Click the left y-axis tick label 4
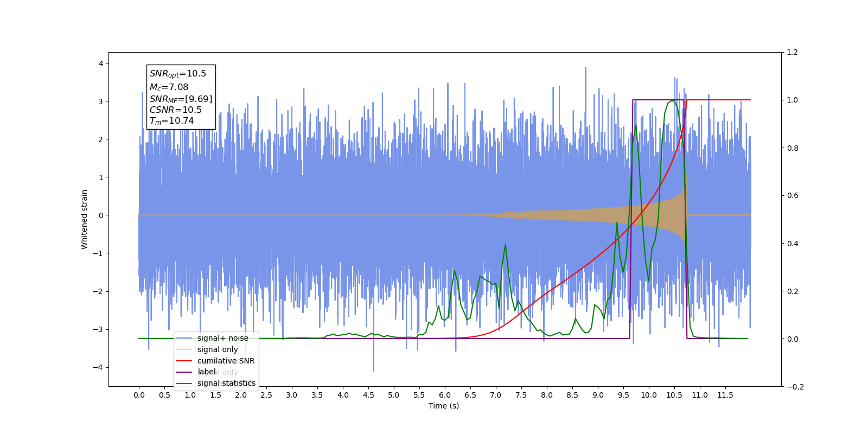Viewport: 868px width, 434px height. (x=101, y=63)
